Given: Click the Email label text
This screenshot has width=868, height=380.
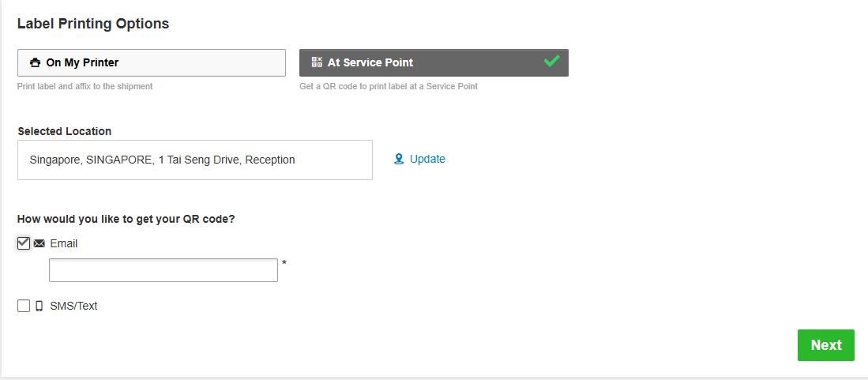Looking at the screenshot, I should 64,244.
